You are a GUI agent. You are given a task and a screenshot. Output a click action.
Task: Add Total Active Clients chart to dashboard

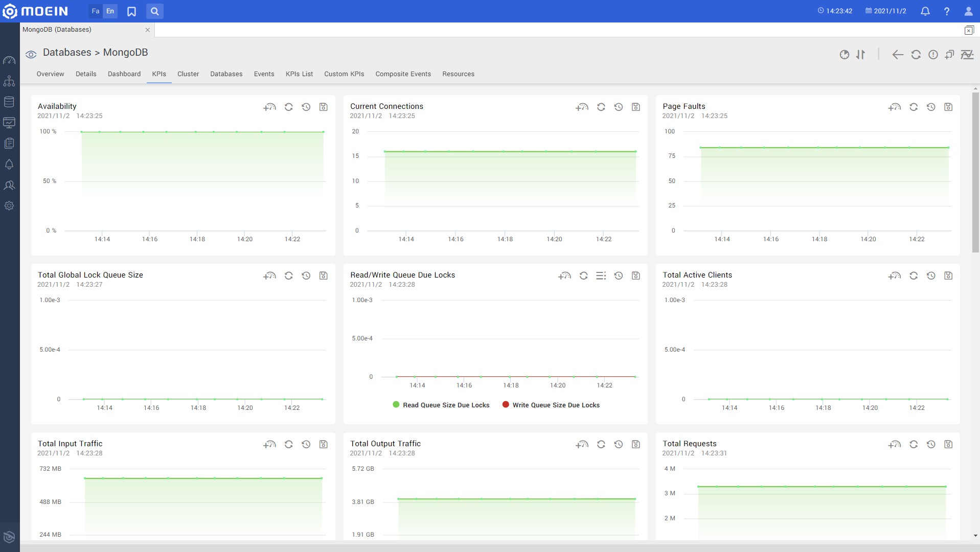coord(895,276)
